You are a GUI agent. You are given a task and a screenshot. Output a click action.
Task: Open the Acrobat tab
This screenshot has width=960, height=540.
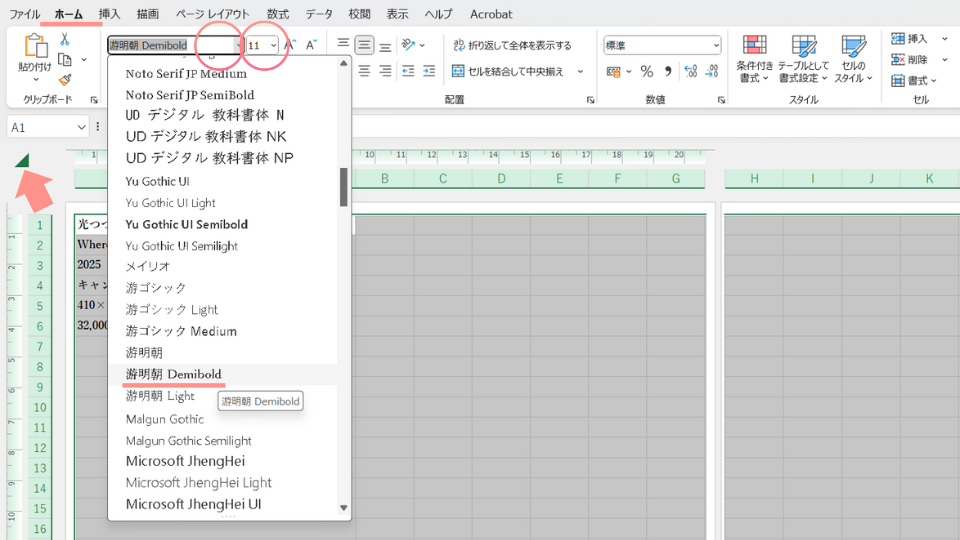[x=491, y=14]
